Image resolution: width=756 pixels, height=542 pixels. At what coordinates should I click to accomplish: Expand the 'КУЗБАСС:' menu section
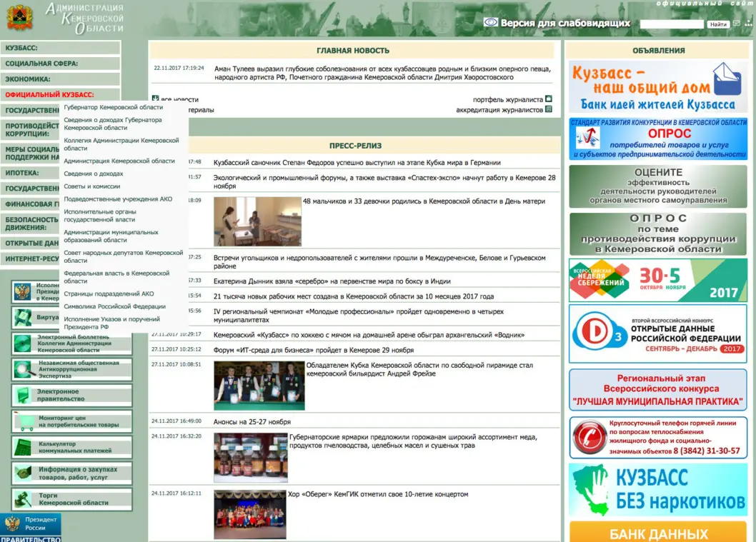click(x=60, y=48)
